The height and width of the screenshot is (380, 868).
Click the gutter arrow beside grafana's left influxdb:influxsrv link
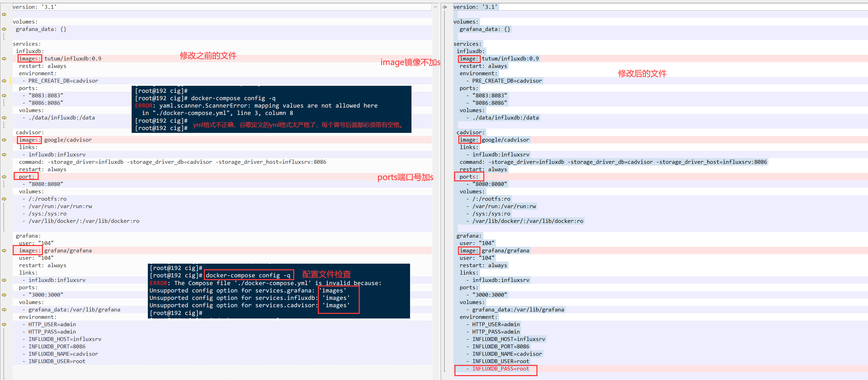4,280
